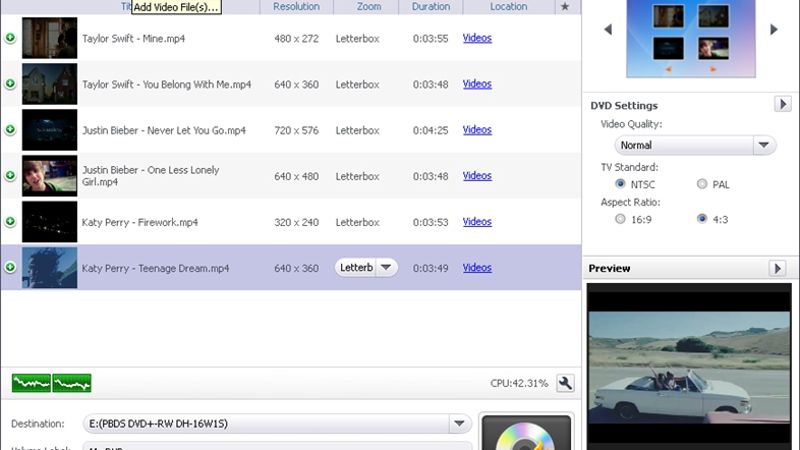800x450 pixels.
Task: Click the video preview pane
Action: [689, 366]
